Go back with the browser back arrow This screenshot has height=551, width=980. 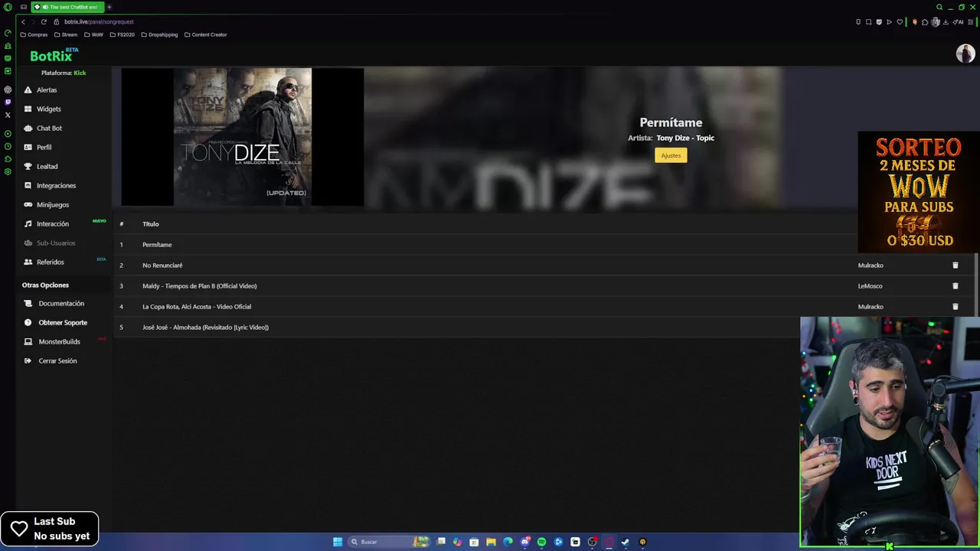(23, 21)
